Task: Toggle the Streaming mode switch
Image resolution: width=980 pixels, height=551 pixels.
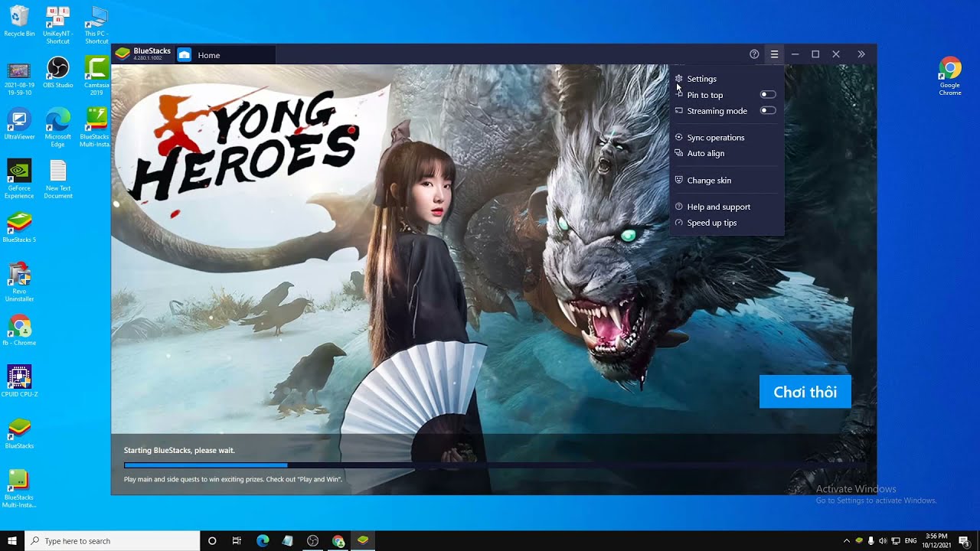Action: 767,111
